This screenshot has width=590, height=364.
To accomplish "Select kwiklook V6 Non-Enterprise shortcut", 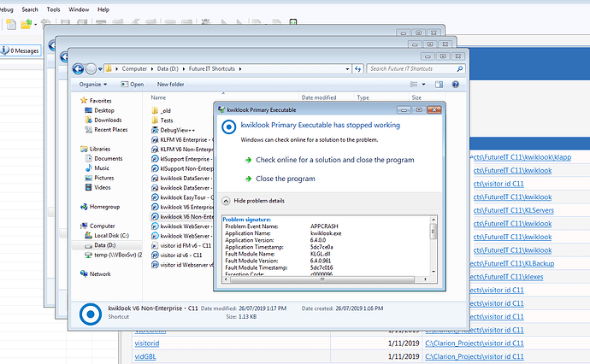I will click(182, 216).
